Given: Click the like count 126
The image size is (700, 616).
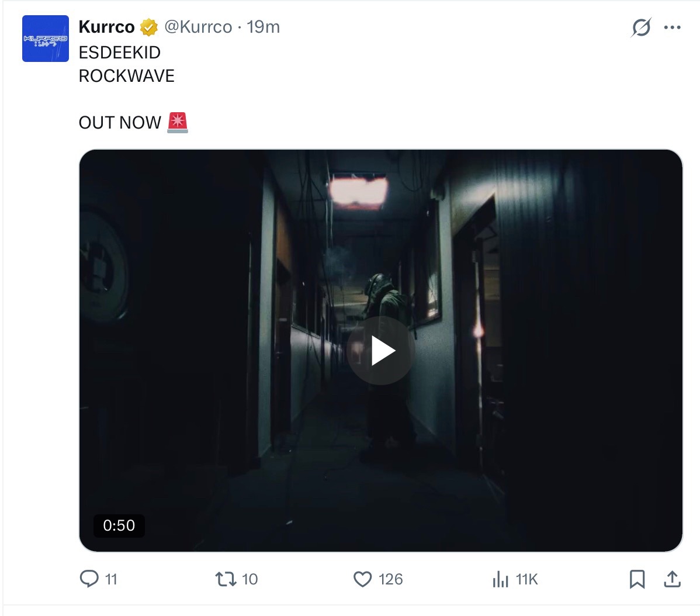Looking at the screenshot, I should (391, 579).
